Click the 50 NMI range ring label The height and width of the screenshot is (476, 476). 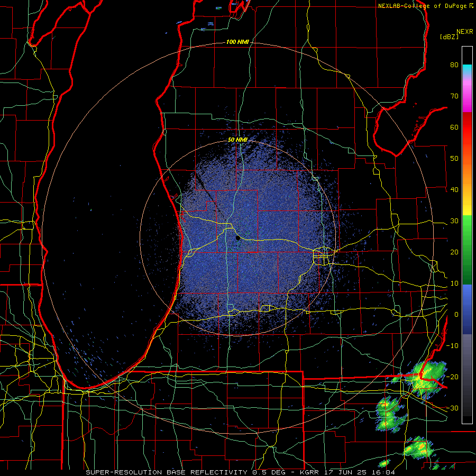point(237,140)
